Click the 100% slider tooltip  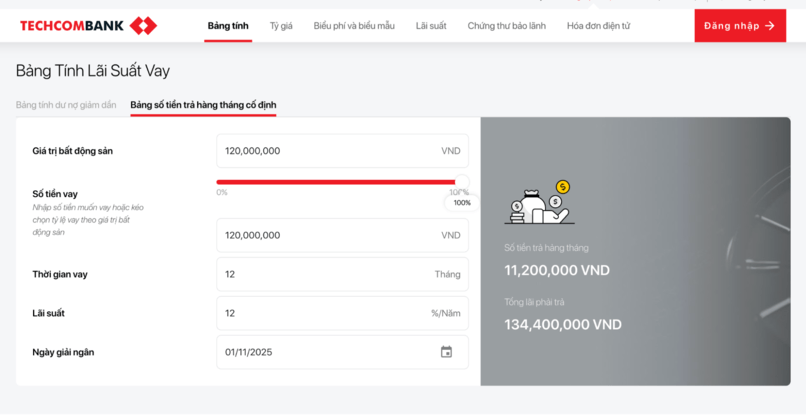tap(462, 203)
